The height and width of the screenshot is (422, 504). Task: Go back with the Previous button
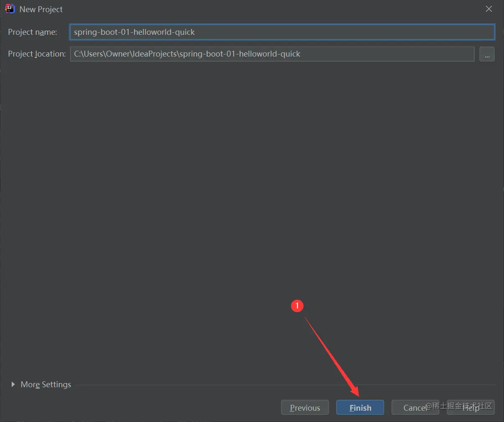coord(305,407)
